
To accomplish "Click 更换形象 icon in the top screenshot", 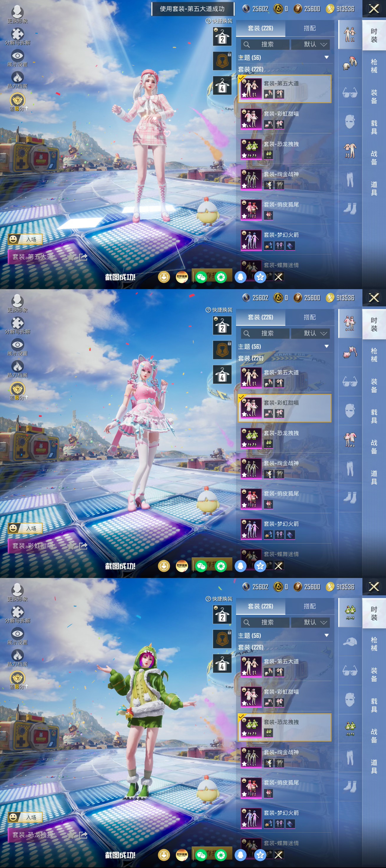I will point(17,13).
